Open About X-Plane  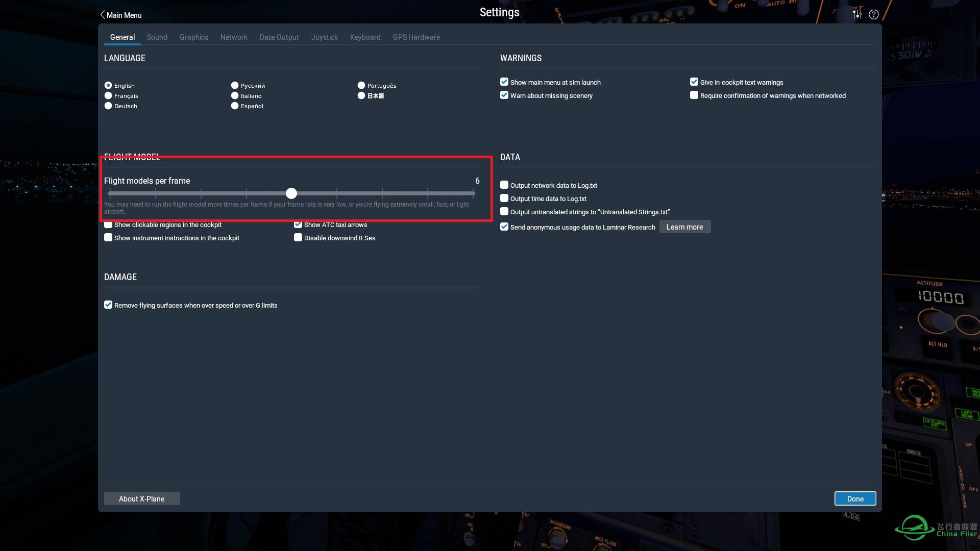click(142, 498)
